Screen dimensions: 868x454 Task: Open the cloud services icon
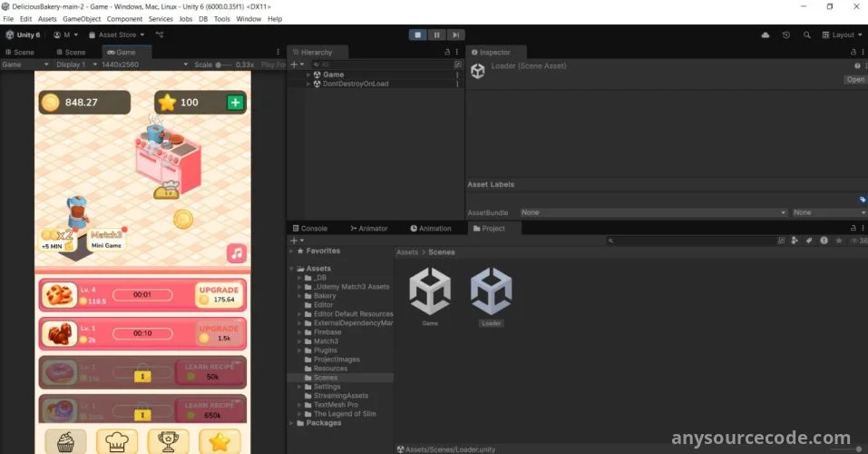click(x=766, y=35)
